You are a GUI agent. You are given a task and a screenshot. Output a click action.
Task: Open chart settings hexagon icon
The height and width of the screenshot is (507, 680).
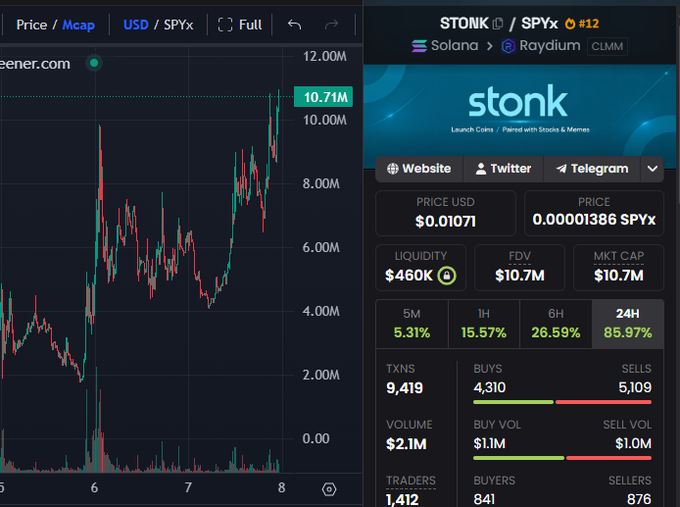pos(329,489)
